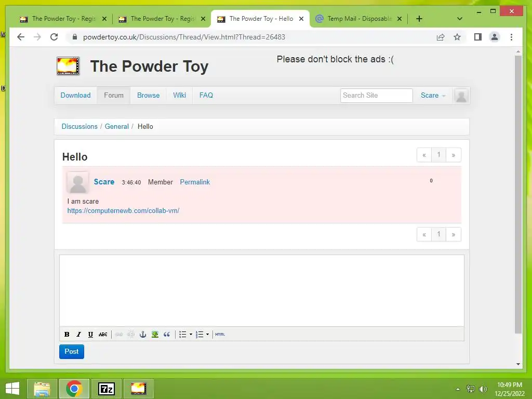Go to next page in bottom pagination
The height and width of the screenshot is (399, 532).
click(x=454, y=234)
